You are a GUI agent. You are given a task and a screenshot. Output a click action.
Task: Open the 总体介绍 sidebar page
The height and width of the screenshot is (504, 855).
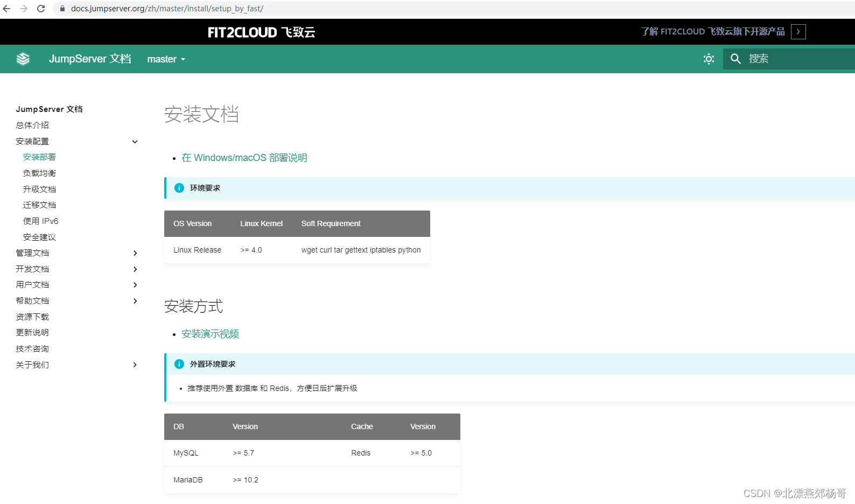coord(32,125)
